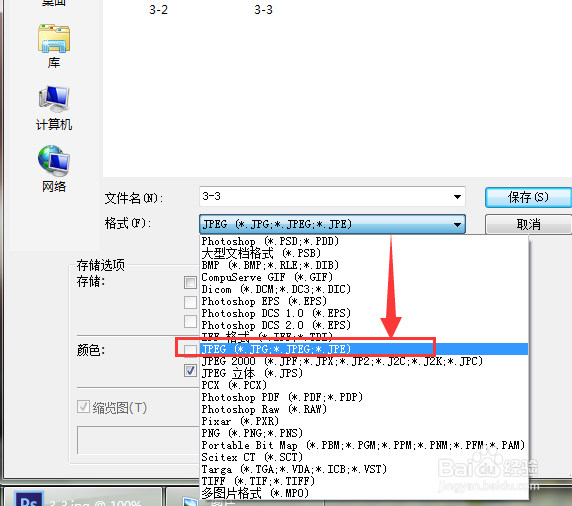Choose BMP (*.BMP;*.RLE;*.DIB) format
Image resolution: width=572 pixels, height=506 pixels.
pos(364,265)
